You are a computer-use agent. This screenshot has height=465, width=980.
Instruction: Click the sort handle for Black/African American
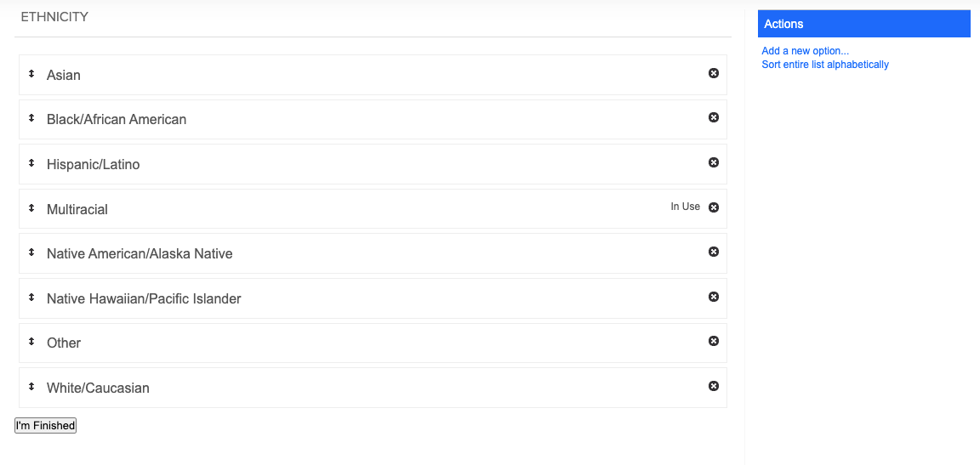[31, 118]
